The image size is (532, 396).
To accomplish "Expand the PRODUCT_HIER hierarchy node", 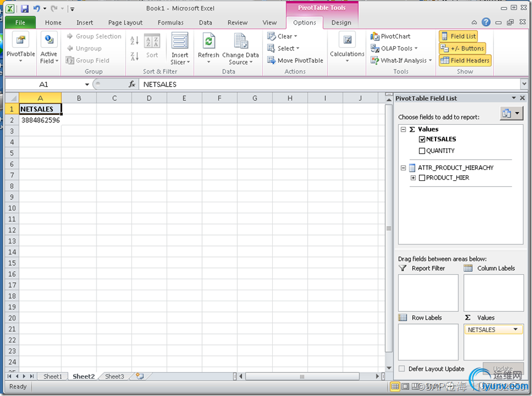I will click(413, 178).
